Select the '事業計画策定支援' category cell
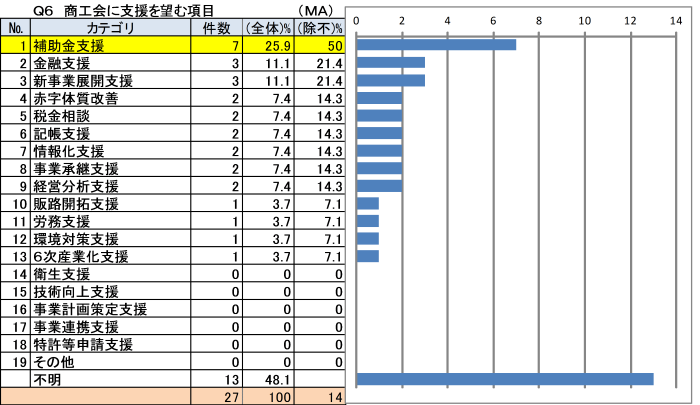This screenshot has height=405, width=700. click(x=111, y=309)
